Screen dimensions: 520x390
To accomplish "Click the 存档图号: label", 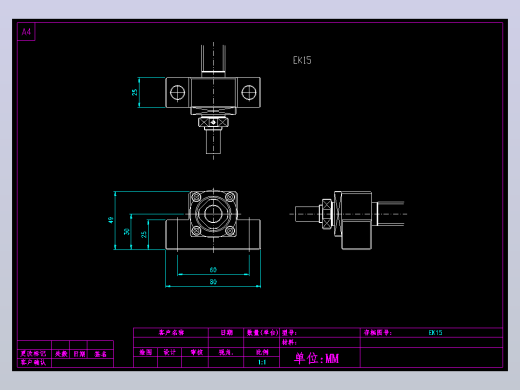I will [x=378, y=333].
